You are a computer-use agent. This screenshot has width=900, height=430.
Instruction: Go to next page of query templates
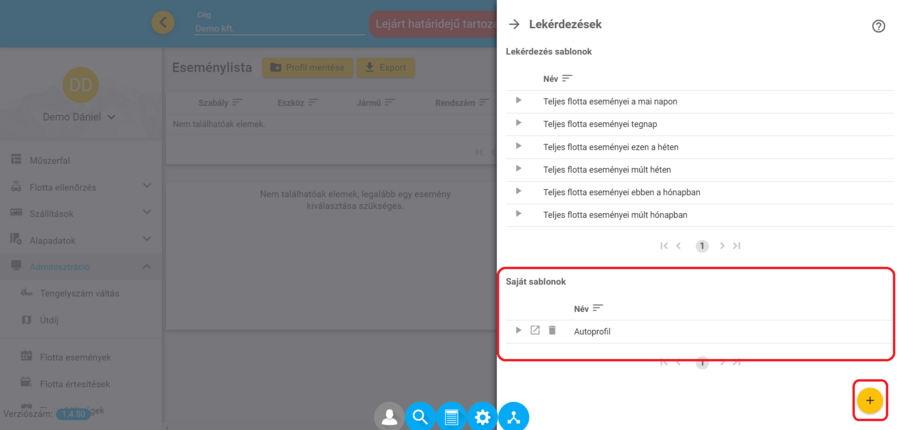tap(722, 245)
